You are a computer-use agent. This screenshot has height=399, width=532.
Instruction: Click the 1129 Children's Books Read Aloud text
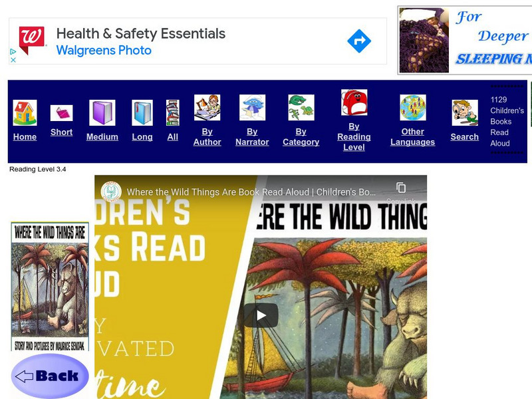507,121
